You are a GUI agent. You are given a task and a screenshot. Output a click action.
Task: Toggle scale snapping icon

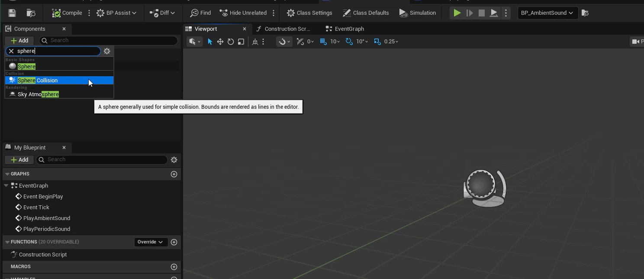[377, 42]
